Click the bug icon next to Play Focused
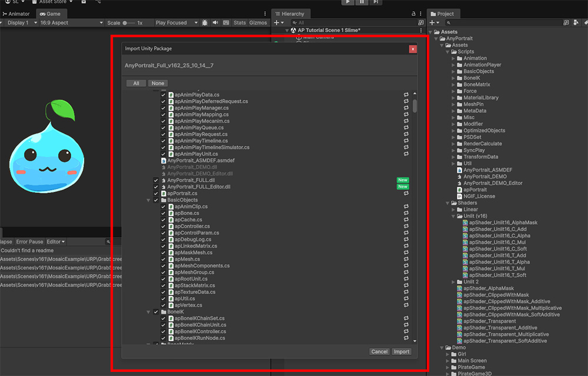Viewport: 588px width, 376px height. click(205, 23)
